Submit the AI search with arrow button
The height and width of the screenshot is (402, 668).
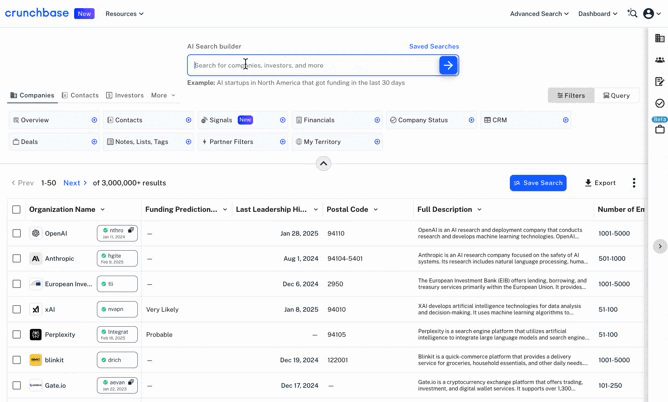point(448,65)
